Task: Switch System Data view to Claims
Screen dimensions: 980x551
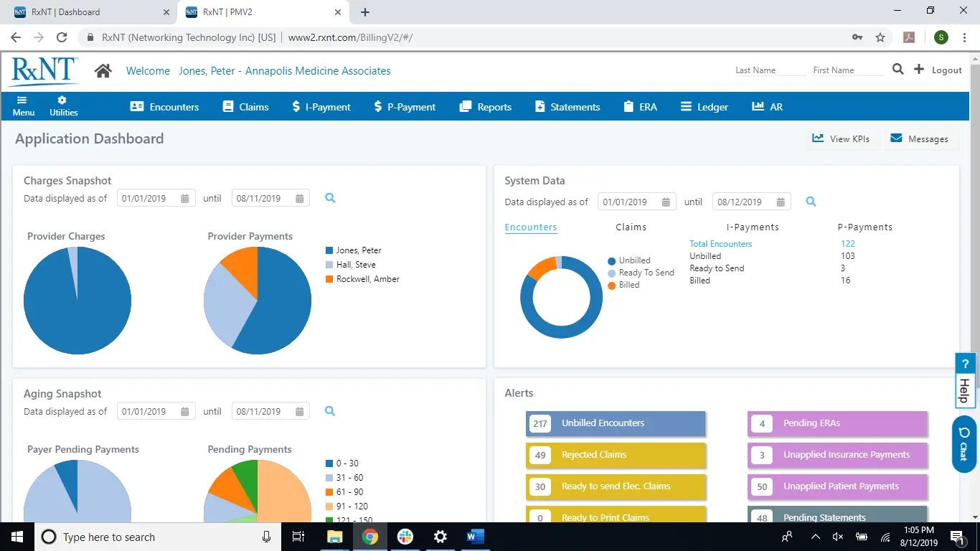Action: tap(630, 227)
